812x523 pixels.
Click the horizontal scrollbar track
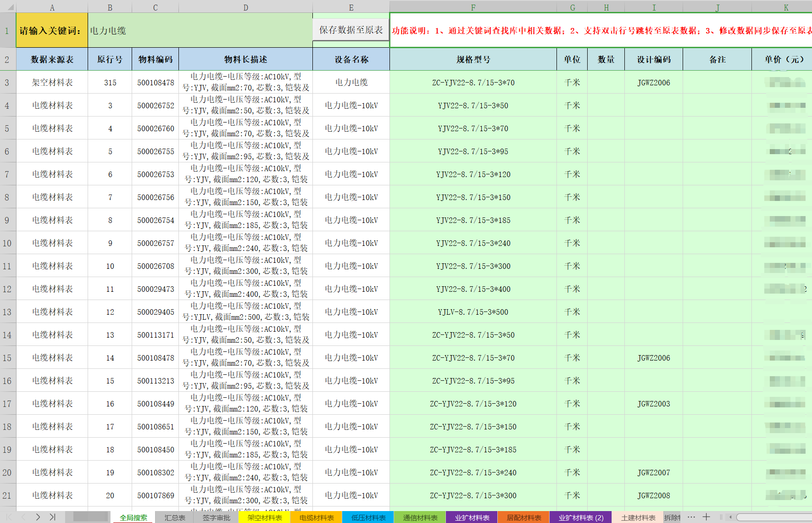point(774,517)
